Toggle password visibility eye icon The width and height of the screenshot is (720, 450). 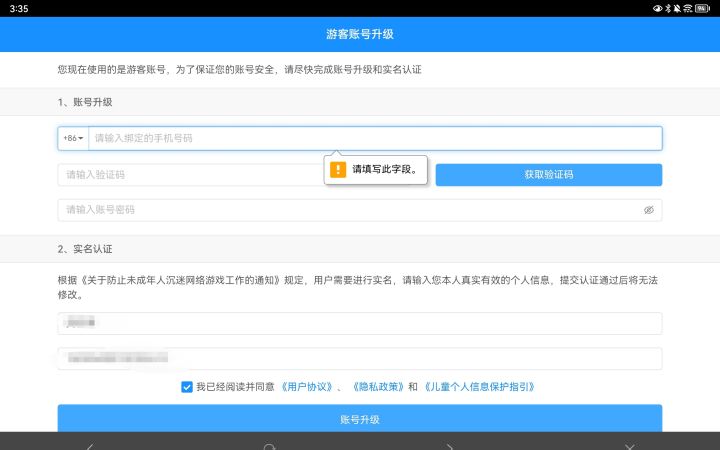click(x=648, y=210)
